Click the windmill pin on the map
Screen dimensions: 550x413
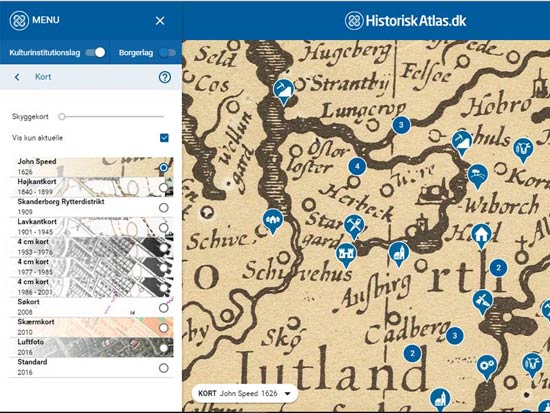pos(483,301)
